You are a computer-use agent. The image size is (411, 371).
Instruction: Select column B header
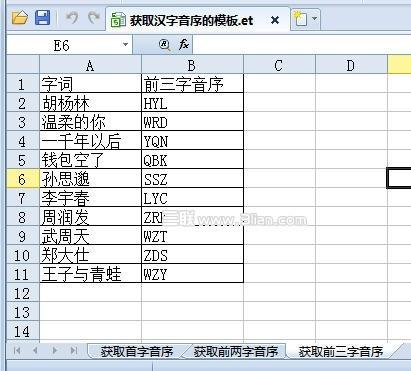pos(192,65)
